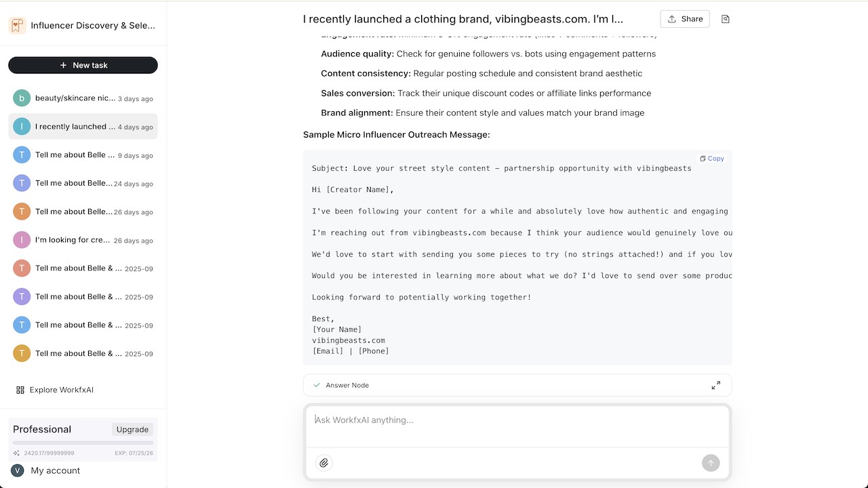Click the document search icon beside Share
The height and width of the screenshot is (488, 868).
pyautogui.click(x=726, y=19)
